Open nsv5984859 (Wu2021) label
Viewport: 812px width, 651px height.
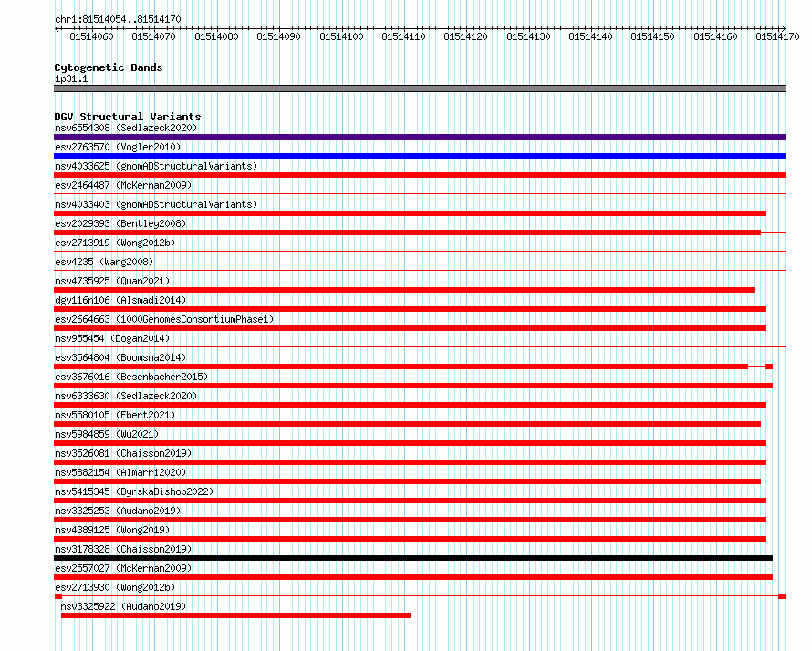coord(107,434)
